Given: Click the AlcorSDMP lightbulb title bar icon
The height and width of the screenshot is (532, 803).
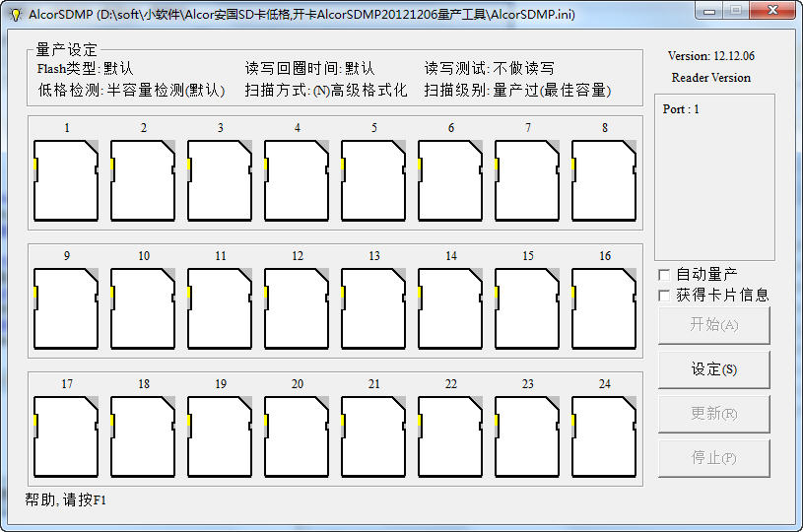Looking at the screenshot, I should pyautogui.click(x=15, y=14).
